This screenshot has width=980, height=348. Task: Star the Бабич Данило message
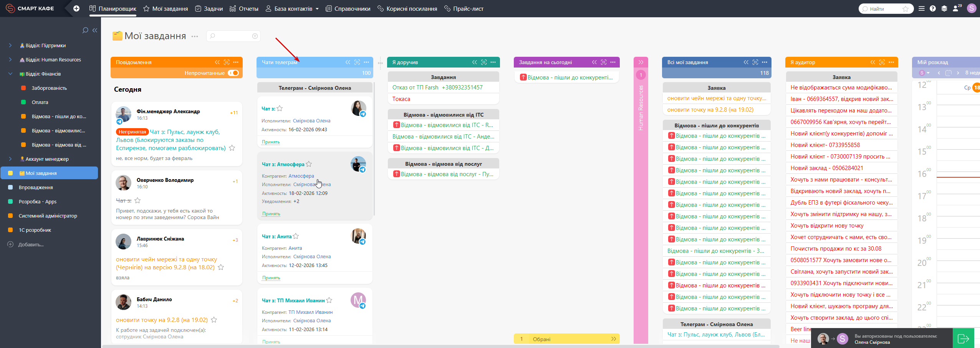[214, 320]
